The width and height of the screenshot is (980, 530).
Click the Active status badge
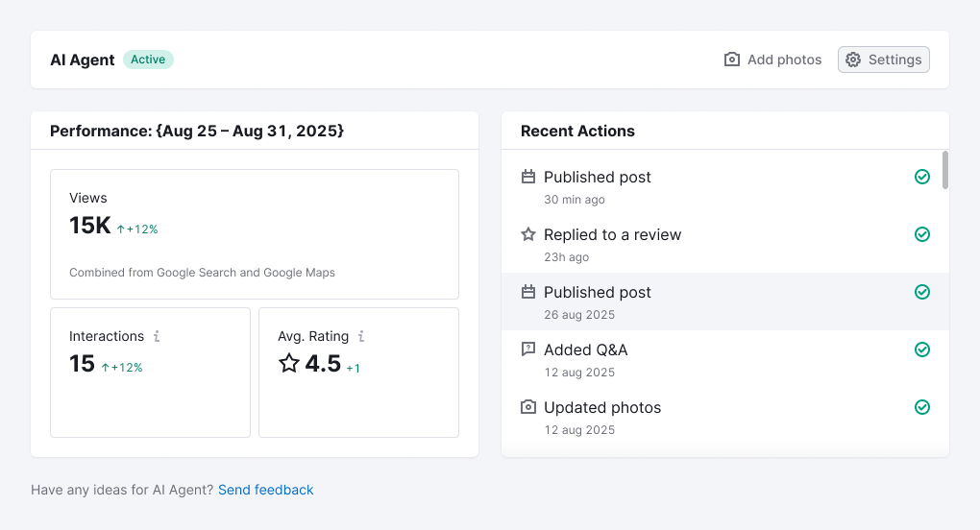click(148, 60)
